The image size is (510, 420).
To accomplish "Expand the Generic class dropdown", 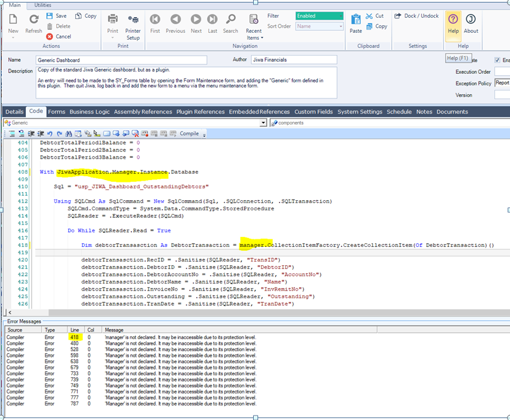I will click(263, 123).
